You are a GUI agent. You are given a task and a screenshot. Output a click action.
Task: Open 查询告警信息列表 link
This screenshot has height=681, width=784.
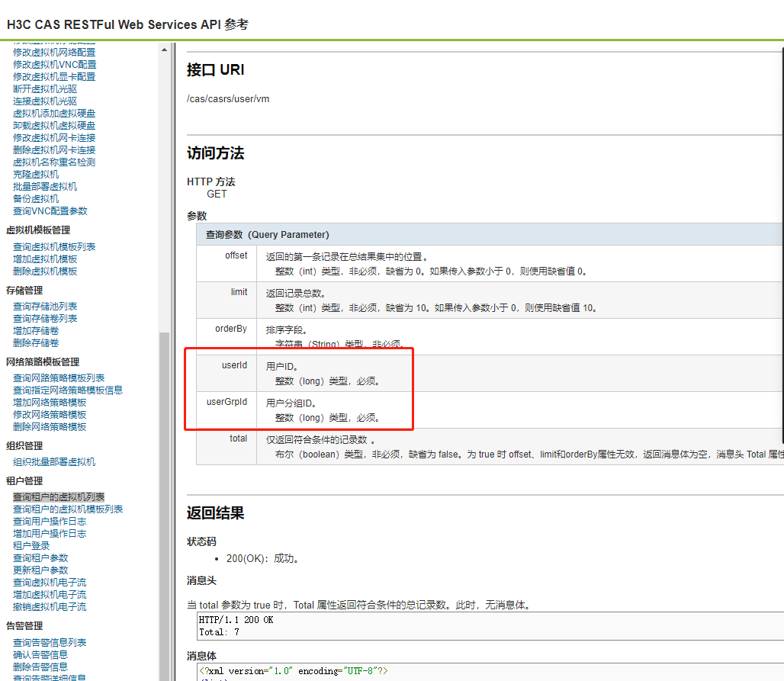(x=50, y=643)
